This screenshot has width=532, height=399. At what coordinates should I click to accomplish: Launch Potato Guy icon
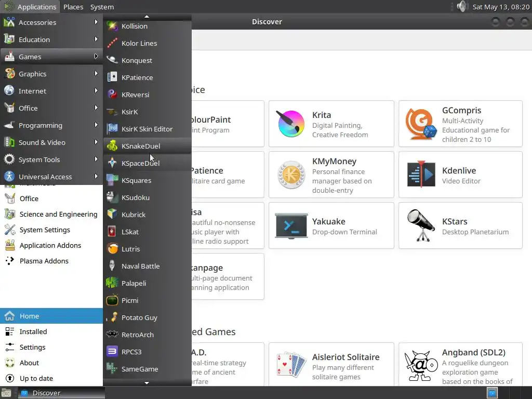click(x=112, y=317)
